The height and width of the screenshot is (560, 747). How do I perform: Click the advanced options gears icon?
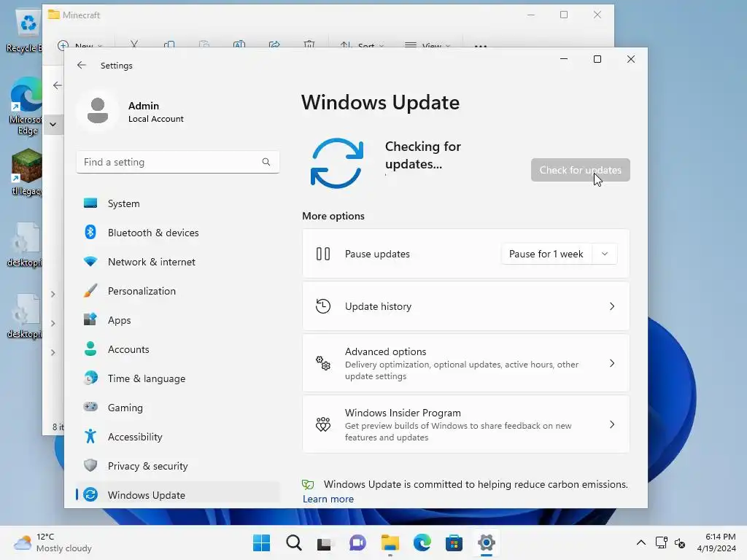323,363
